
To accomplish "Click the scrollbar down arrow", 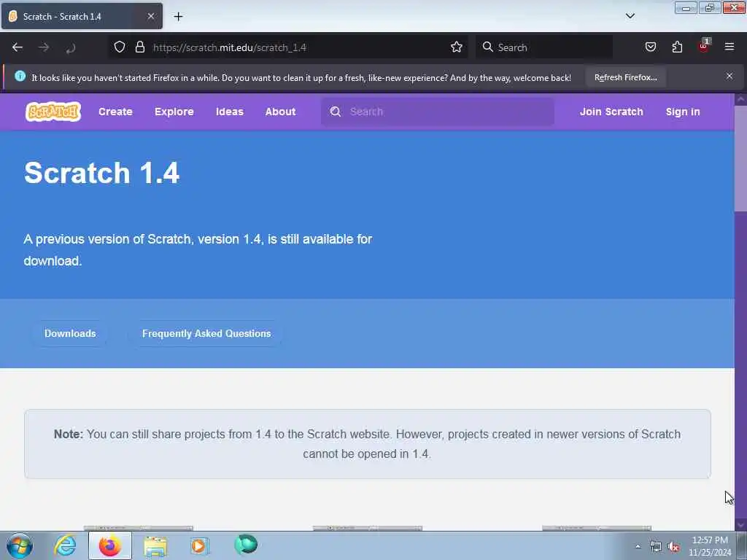I will click(x=740, y=525).
